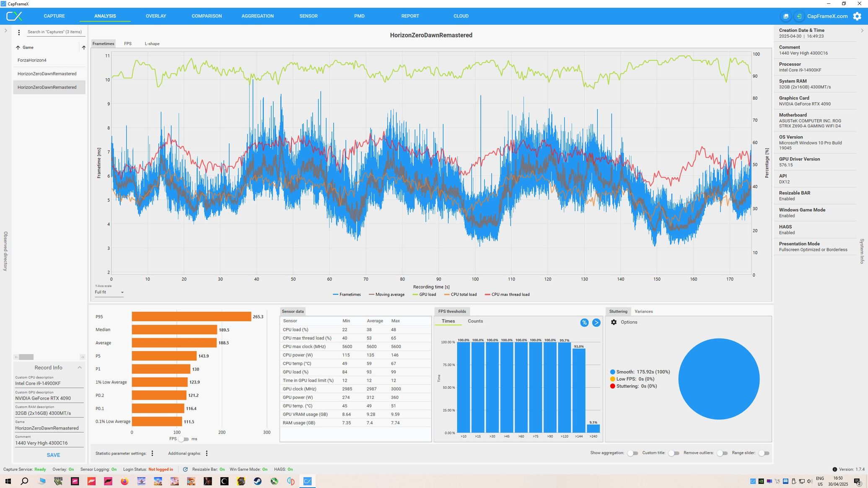Toggle FPS / ms switch under bar chart
Screen dimensions: 868x488
[184, 439]
